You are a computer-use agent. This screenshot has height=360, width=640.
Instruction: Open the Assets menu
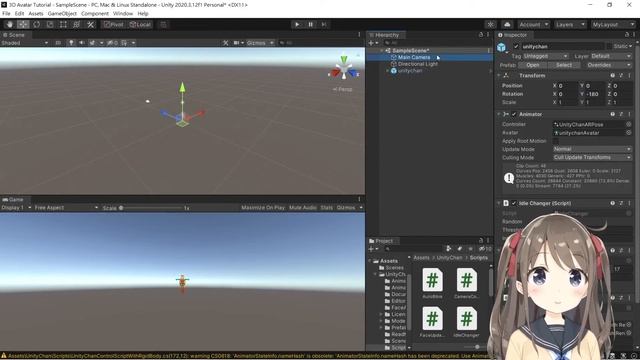(x=36, y=13)
